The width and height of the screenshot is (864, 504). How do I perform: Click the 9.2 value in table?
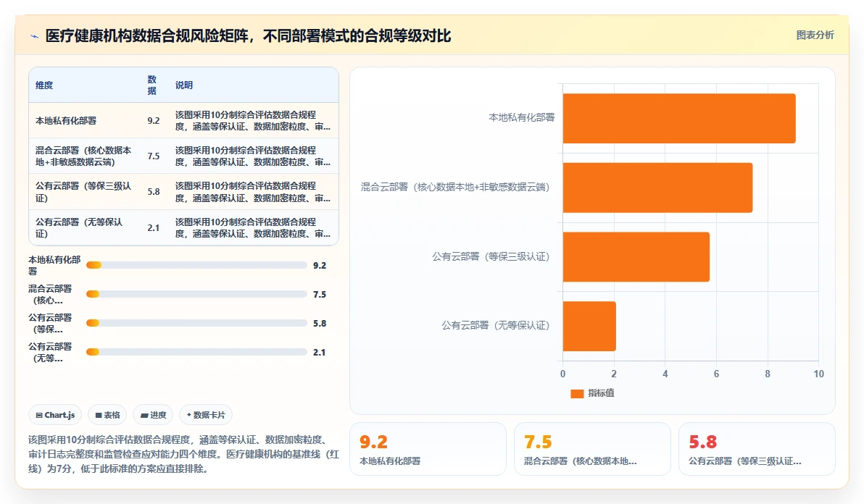[154, 120]
